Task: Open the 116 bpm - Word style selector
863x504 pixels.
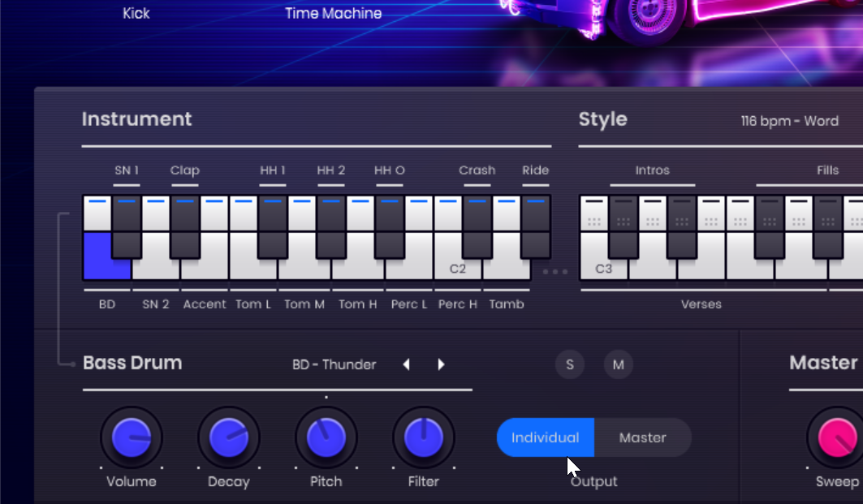Action: (789, 121)
